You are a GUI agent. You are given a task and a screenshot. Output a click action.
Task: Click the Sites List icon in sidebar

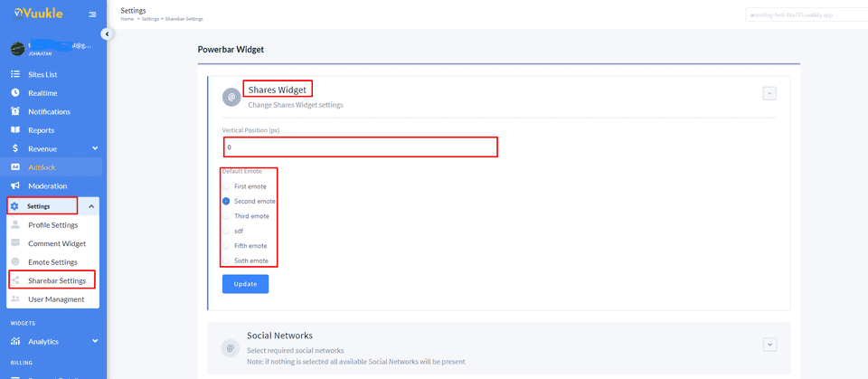point(15,74)
